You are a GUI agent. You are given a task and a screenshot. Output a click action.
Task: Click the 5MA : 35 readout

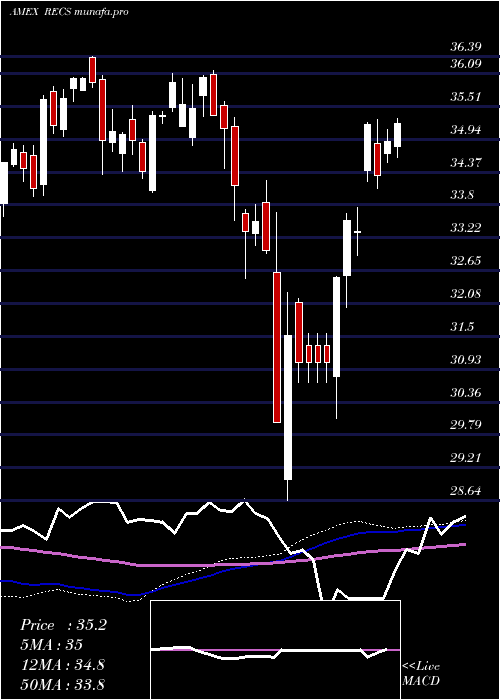(x=52, y=645)
